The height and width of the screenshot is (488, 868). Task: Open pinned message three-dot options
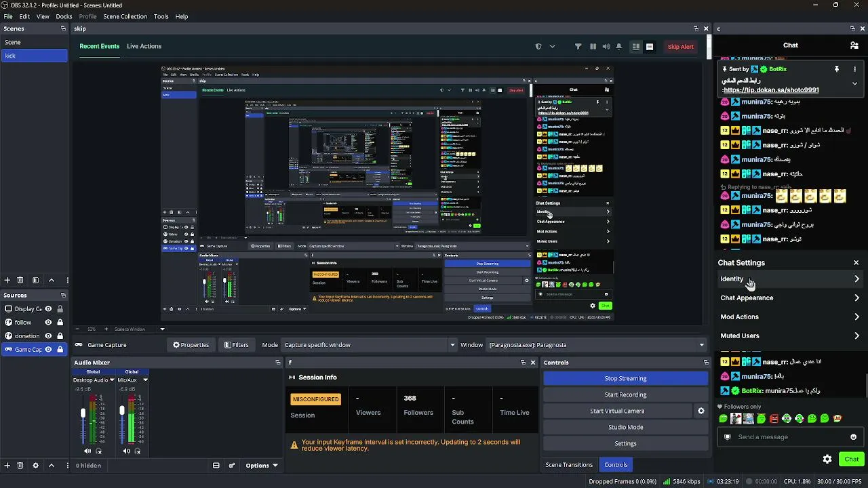854,69
